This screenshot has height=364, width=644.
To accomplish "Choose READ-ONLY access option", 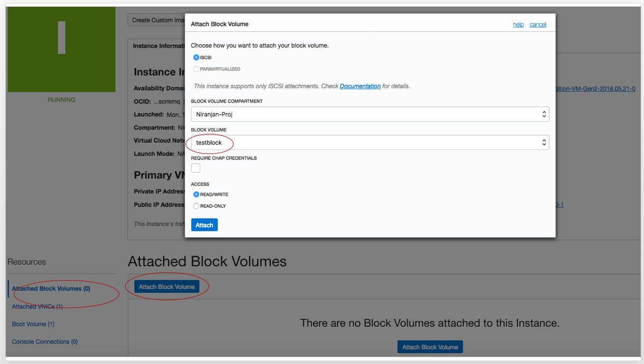I will (196, 206).
